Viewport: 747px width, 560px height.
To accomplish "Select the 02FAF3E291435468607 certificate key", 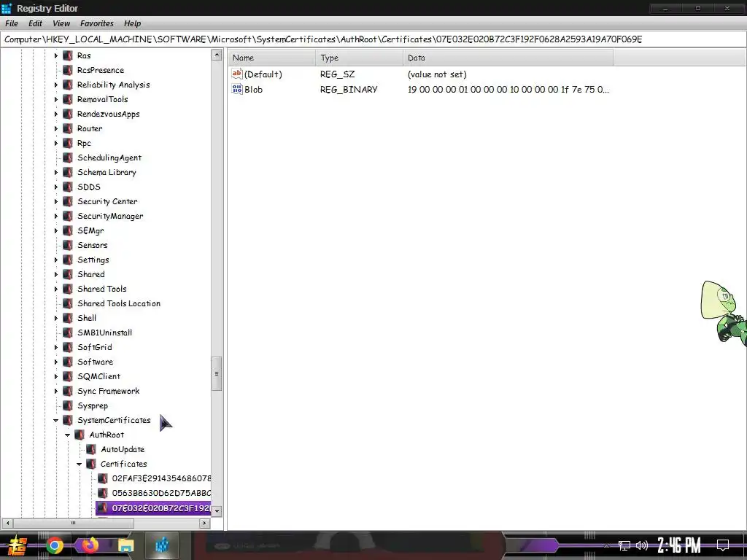I will (x=161, y=478).
